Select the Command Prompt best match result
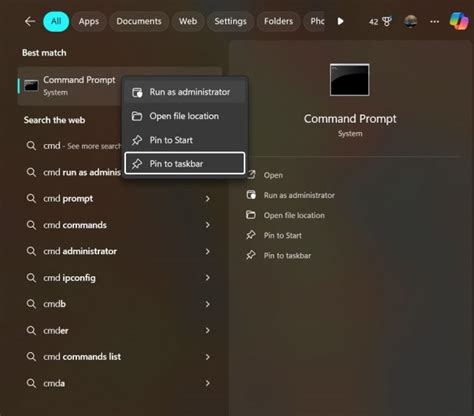This screenshot has width=474, height=416. 70,86
